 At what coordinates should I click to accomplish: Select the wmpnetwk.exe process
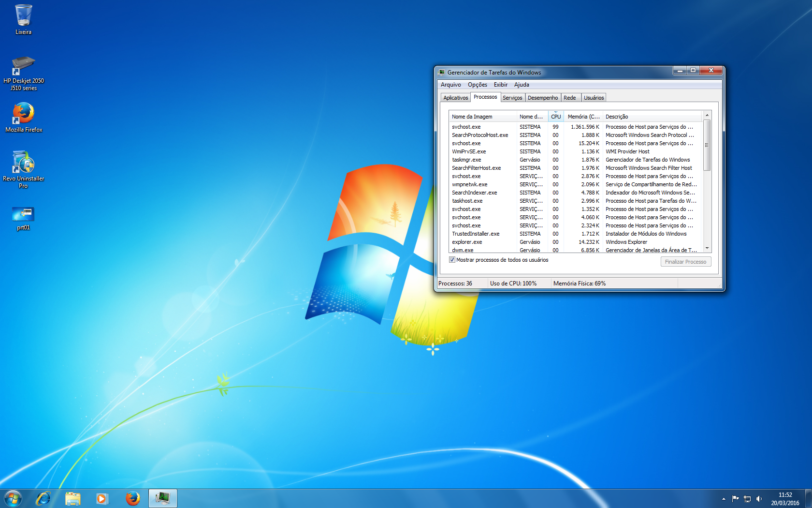click(575, 184)
